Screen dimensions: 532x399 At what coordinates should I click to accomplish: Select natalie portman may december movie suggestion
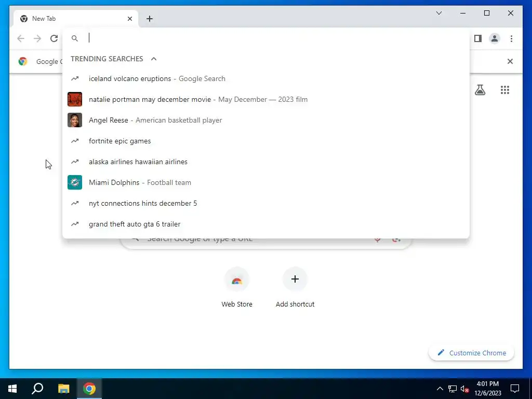pyautogui.click(x=266, y=99)
